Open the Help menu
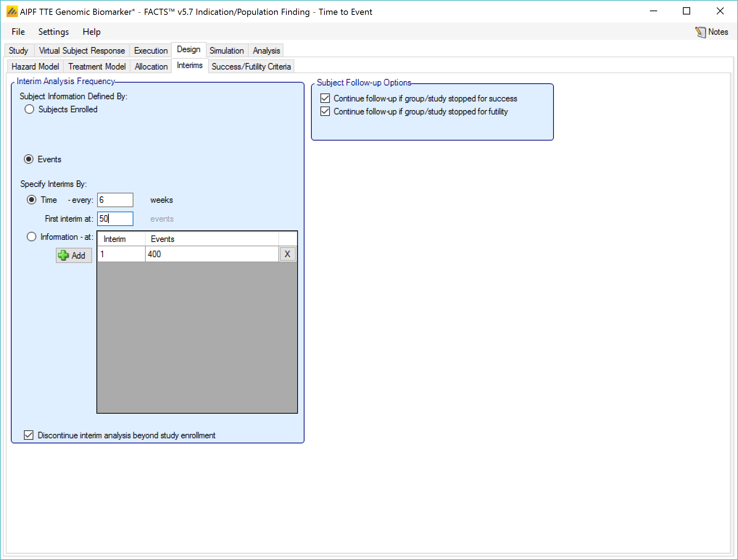The image size is (738, 560). click(91, 32)
